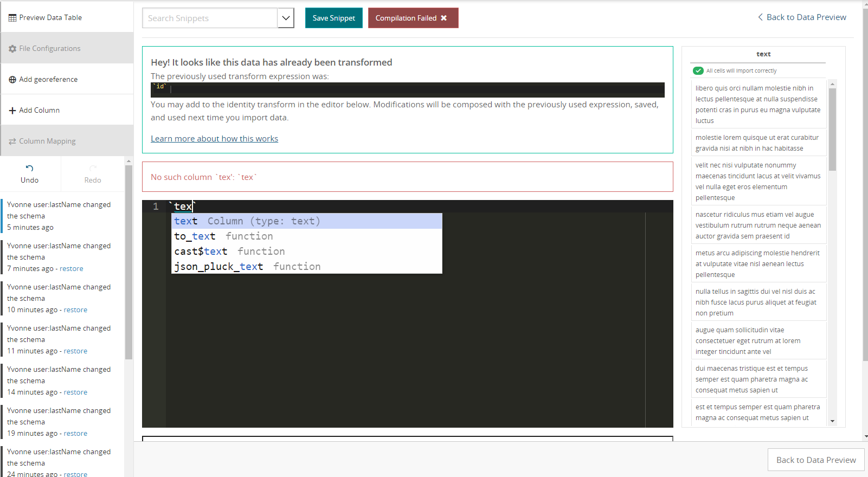The height and width of the screenshot is (477, 868).
Task: Click the text column preview scrollbar thumb
Action: (x=832, y=130)
